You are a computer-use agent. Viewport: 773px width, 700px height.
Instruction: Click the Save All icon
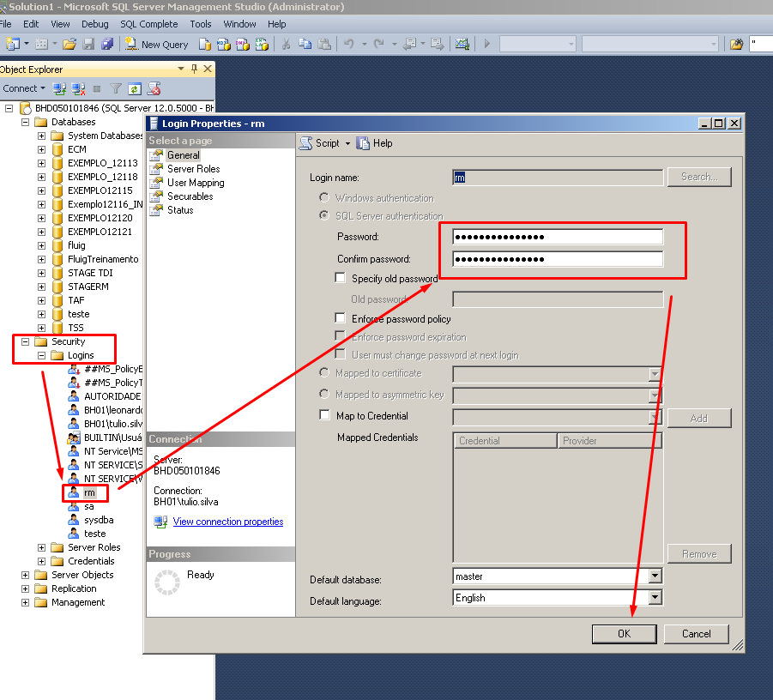107,45
